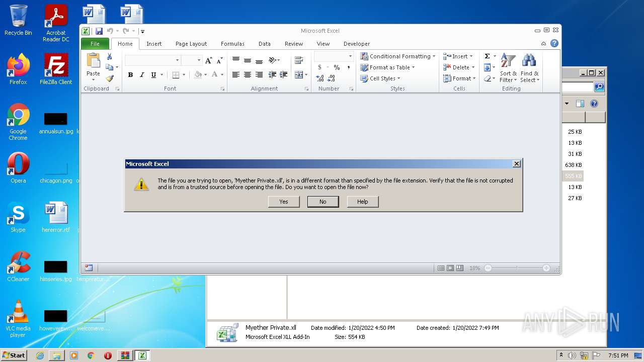Cut selection with the scissors icon

pos(109,56)
